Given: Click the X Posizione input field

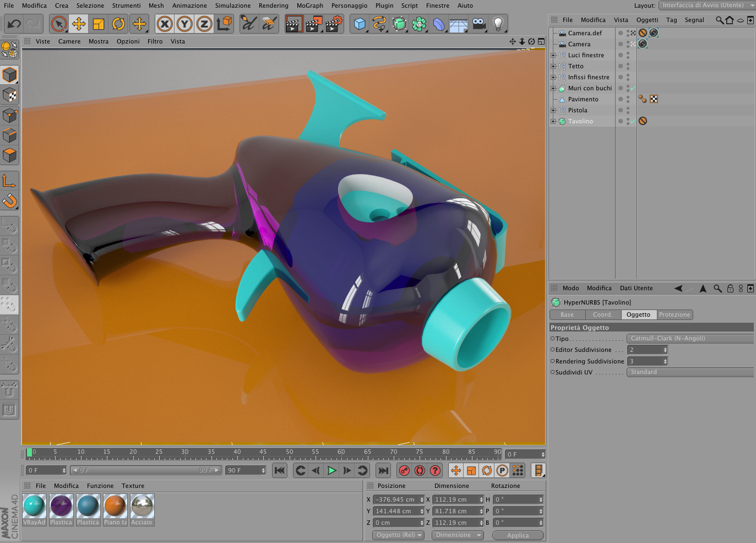Looking at the screenshot, I should (x=399, y=499).
